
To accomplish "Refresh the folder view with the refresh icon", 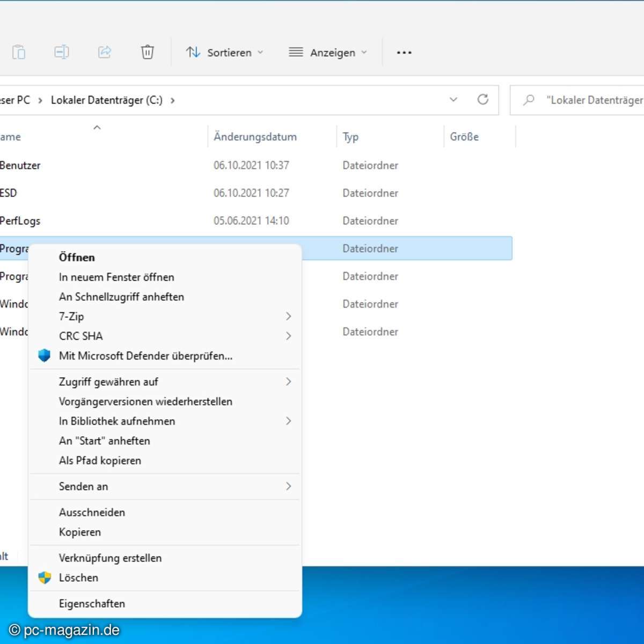I will point(483,100).
